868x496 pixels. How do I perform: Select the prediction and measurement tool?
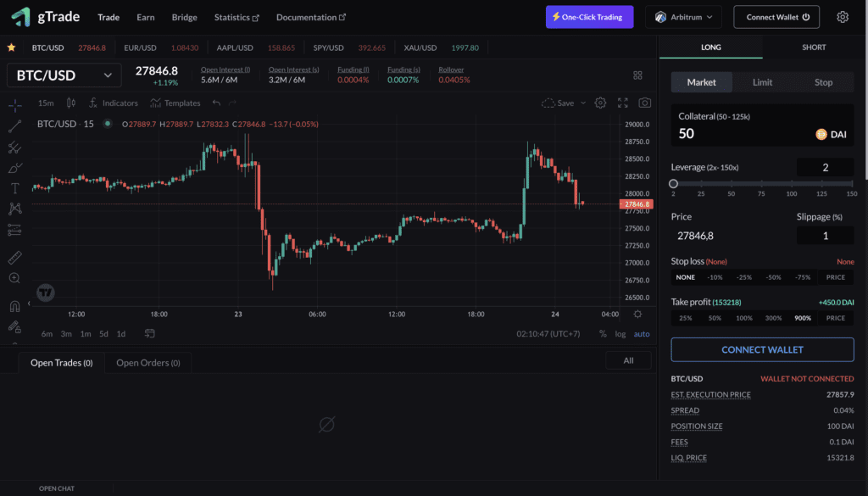pyautogui.click(x=15, y=230)
